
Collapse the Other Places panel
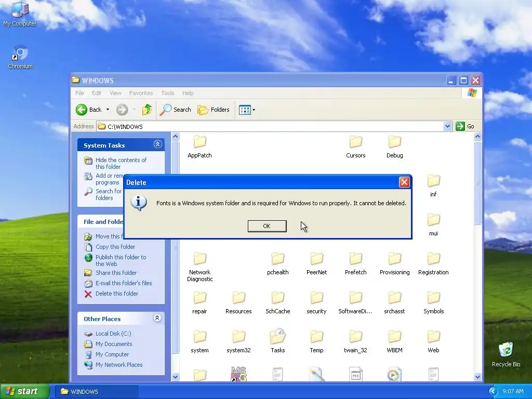157,318
